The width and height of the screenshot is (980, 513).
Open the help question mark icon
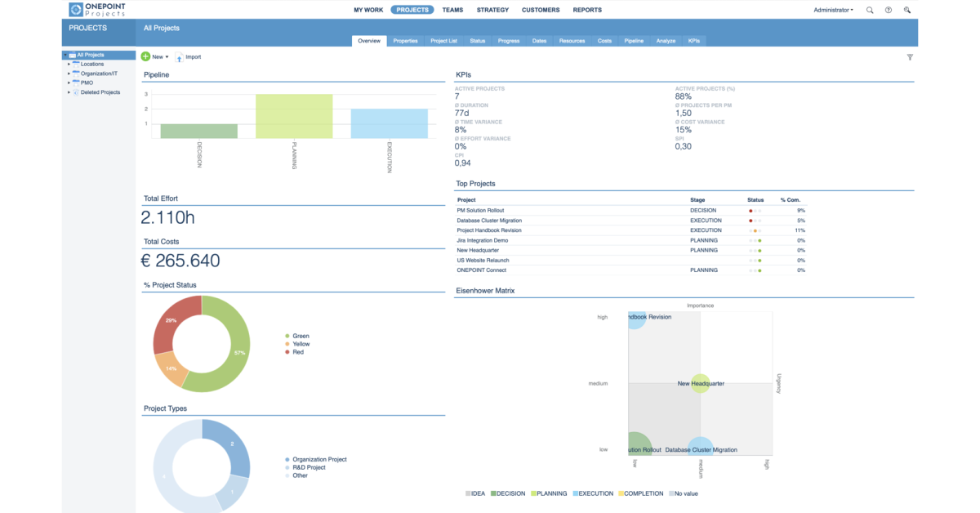pos(889,10)
